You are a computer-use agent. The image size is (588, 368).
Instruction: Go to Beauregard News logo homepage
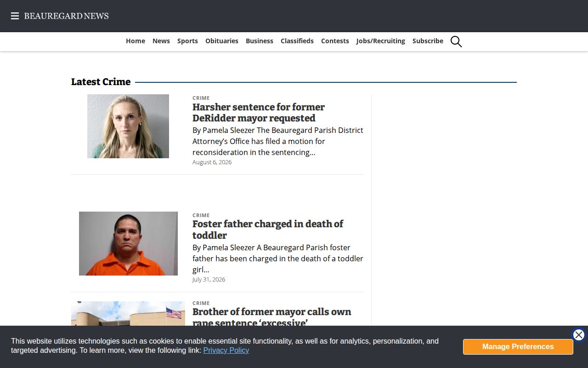pos(66,16)
